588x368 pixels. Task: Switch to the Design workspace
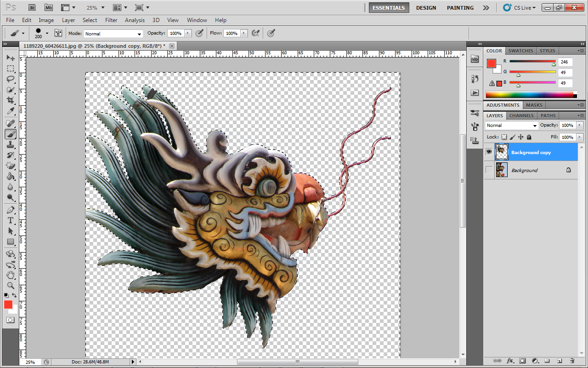click(426, 8)
